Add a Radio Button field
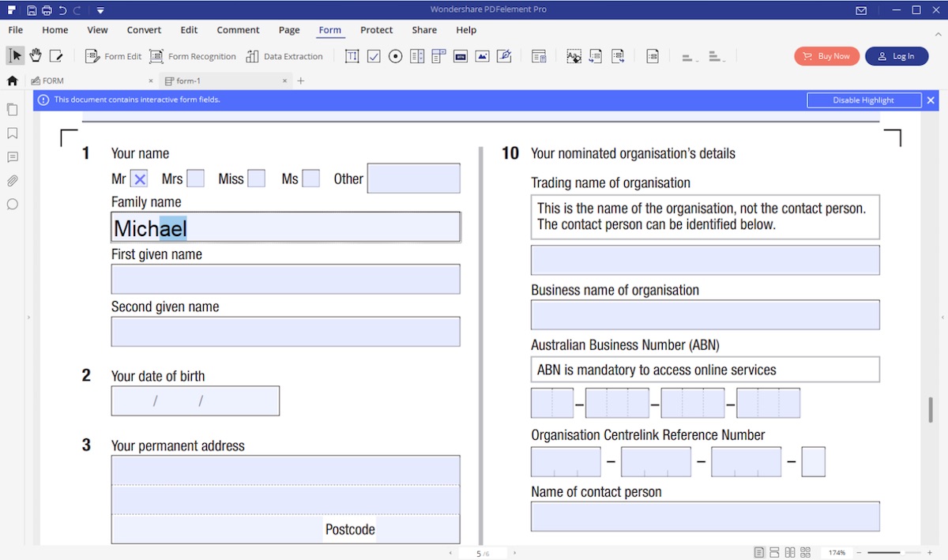Image resolution: width=948 pixels, height=560 pixels. [x=395, y=56]
